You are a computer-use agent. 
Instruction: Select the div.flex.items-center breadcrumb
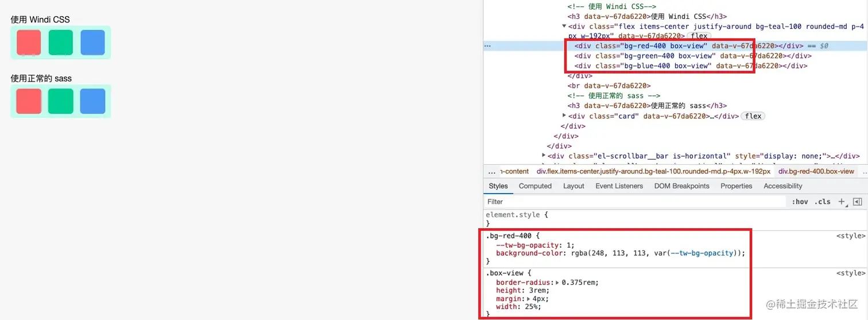coord(653,172)
